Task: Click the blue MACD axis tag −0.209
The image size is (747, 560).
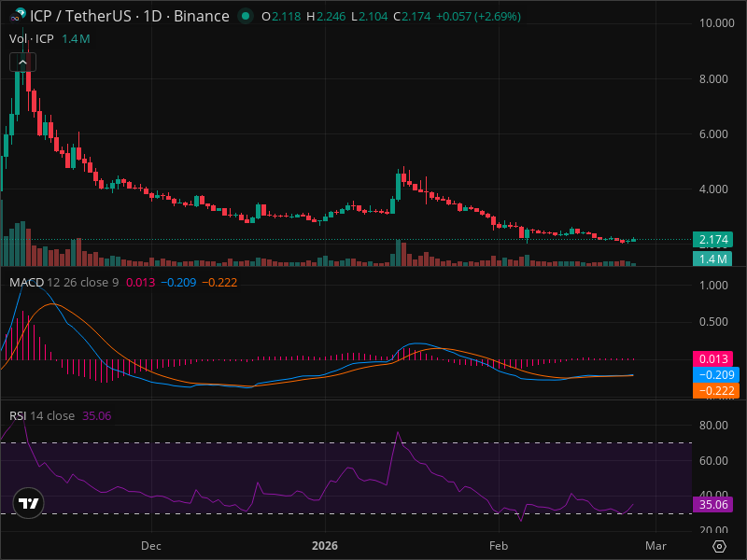Action: coord(716,375)
